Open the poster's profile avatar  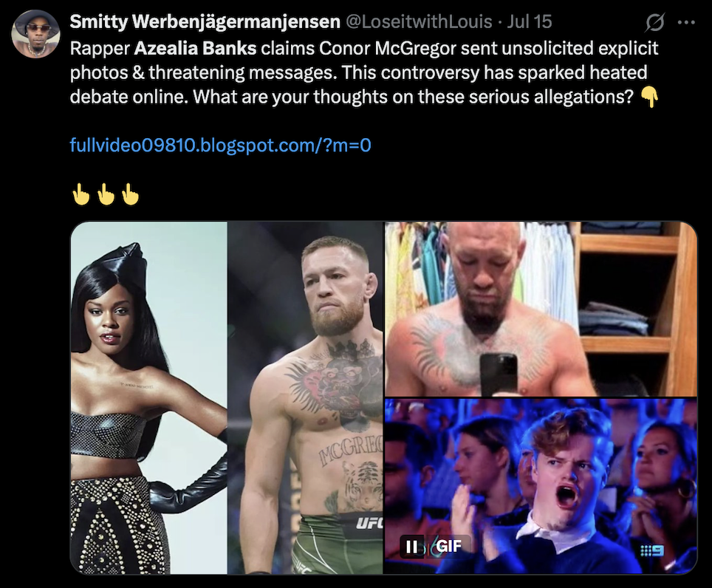point(35,33)
